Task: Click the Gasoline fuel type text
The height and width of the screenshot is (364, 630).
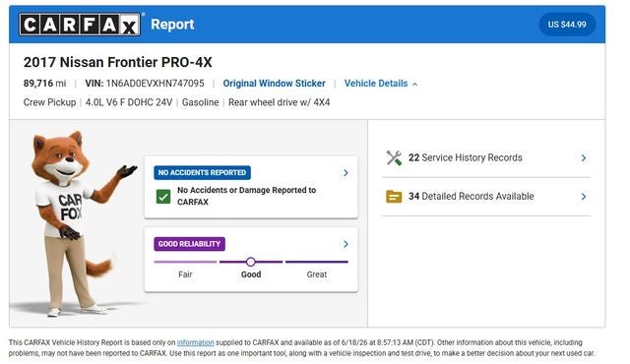Action: [x=201, y=102]
